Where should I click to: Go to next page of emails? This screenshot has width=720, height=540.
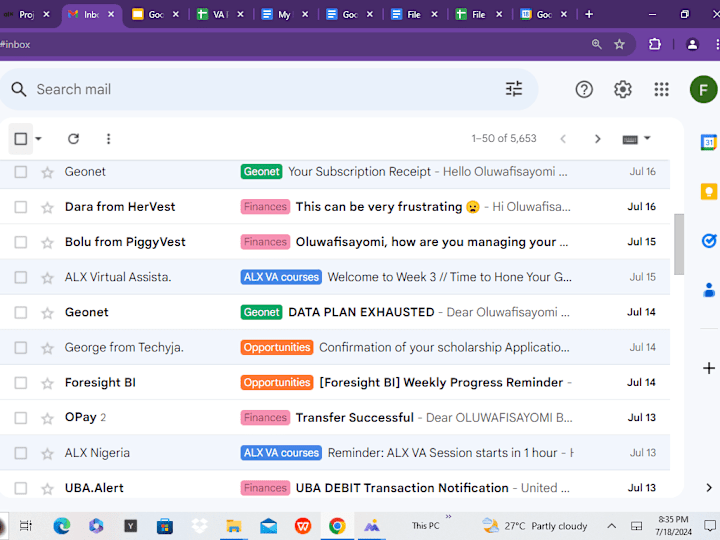point(597,139)
